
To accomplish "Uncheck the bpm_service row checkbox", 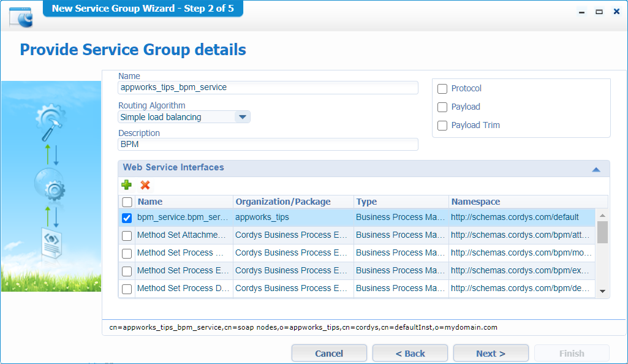I will click(127, 218).
